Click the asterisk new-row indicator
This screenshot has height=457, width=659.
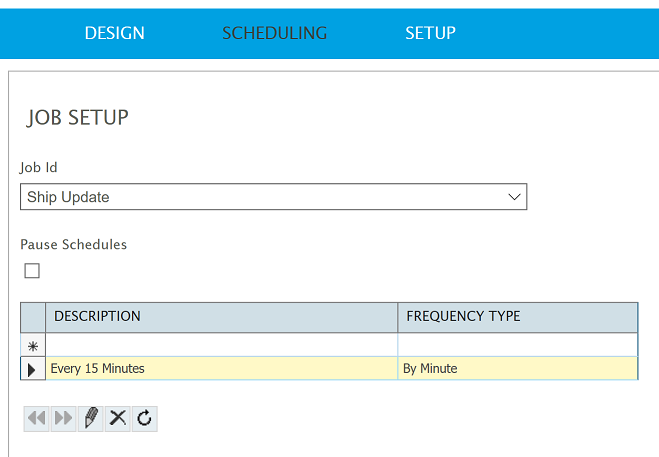[x=33, y=345]
